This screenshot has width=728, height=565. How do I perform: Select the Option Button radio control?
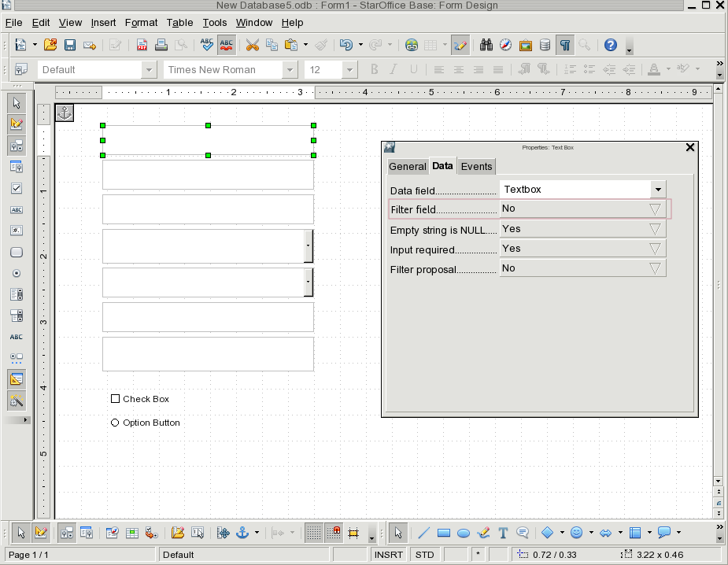tap(116, 423)
